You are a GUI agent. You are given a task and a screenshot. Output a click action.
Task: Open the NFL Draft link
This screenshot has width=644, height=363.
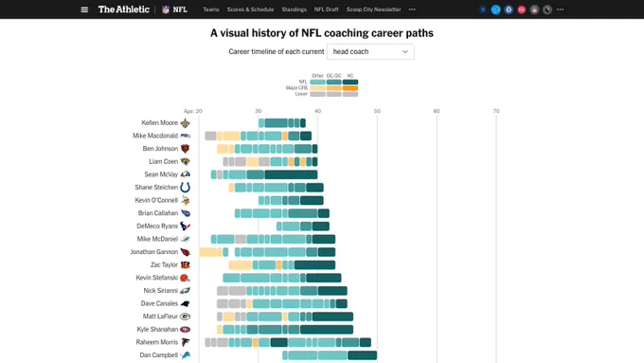(326, 9)
